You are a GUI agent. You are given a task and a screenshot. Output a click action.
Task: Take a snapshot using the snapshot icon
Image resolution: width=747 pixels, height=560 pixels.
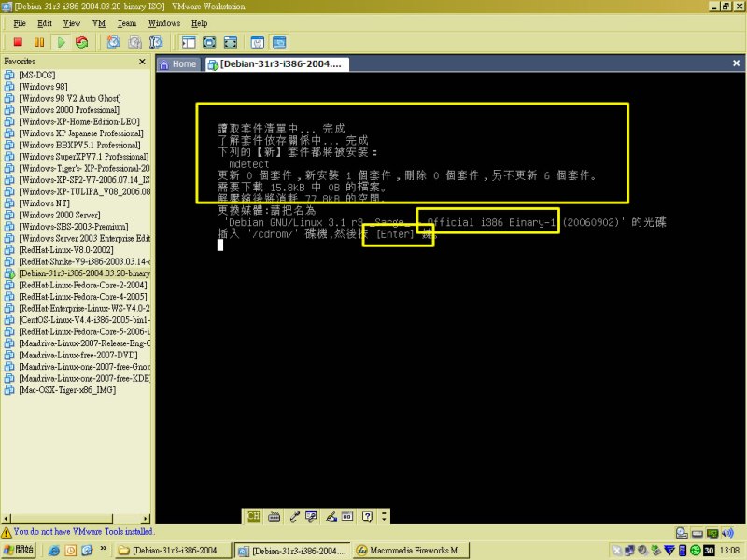tap(113, 42)
